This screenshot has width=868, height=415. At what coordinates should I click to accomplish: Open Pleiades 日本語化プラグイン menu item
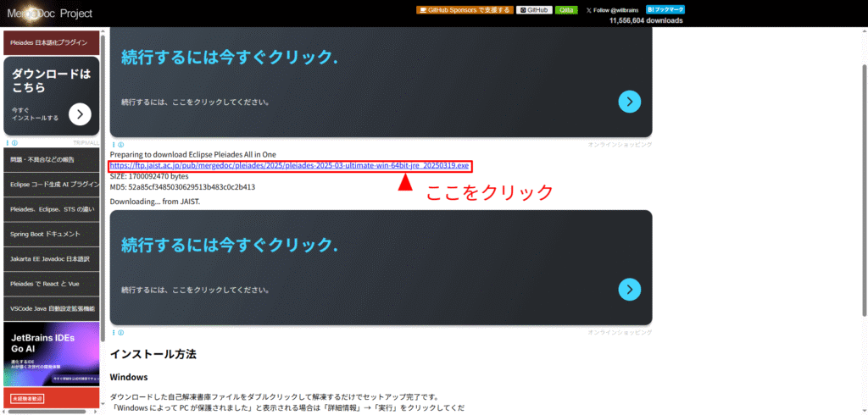click(52, 42)
